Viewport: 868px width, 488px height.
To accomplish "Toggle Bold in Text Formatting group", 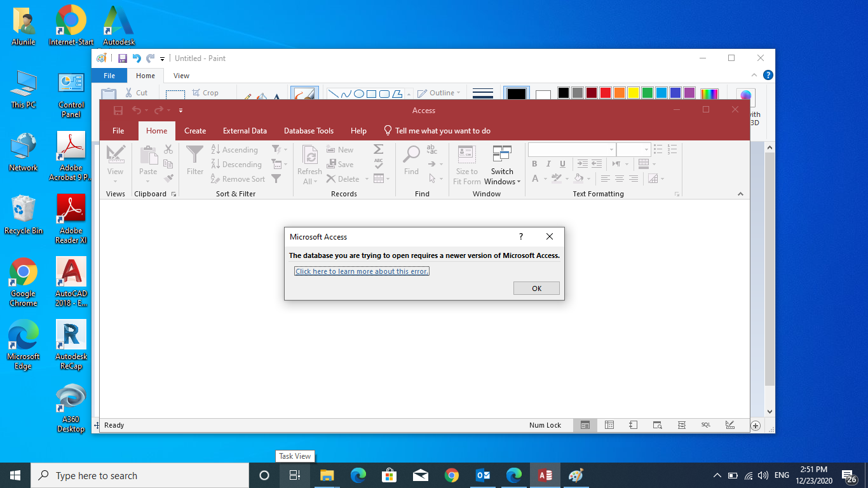I will 534,164.
